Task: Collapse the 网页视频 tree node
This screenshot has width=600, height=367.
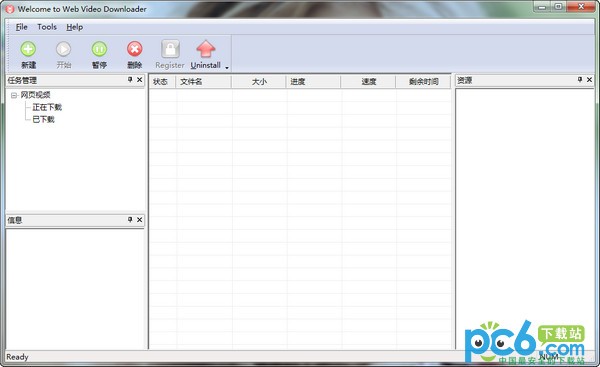Action: click(14, 95)
